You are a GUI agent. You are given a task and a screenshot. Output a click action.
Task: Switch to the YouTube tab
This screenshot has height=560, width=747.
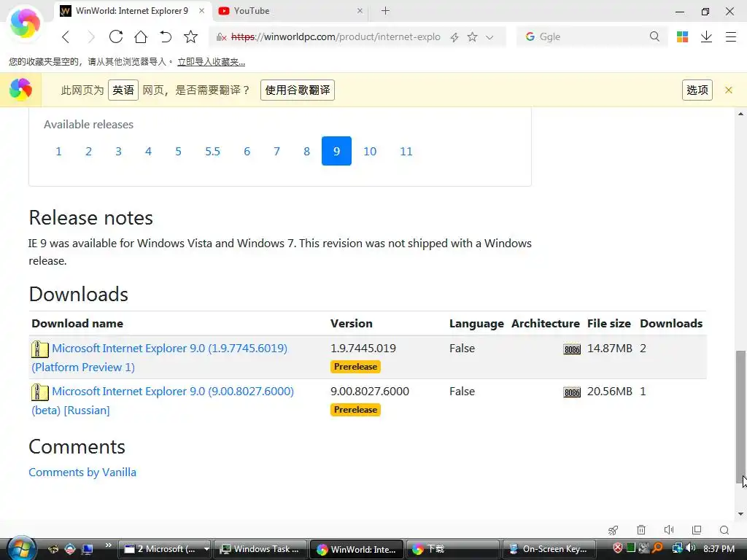[290, 11]
